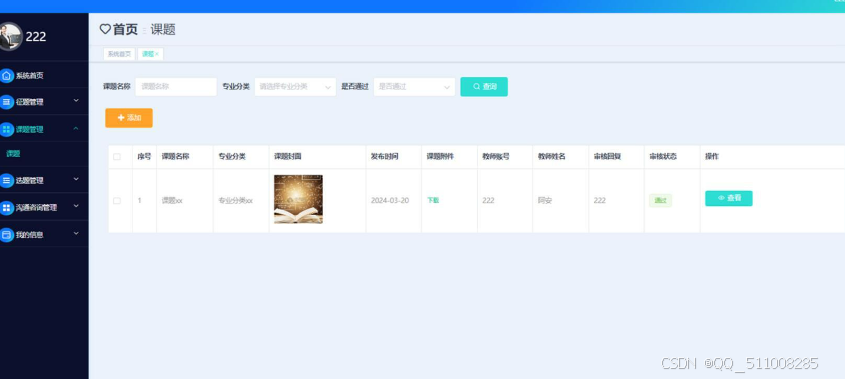Click the 专业分类 column header
Screen dimensions: 845x379
point(232,157)
